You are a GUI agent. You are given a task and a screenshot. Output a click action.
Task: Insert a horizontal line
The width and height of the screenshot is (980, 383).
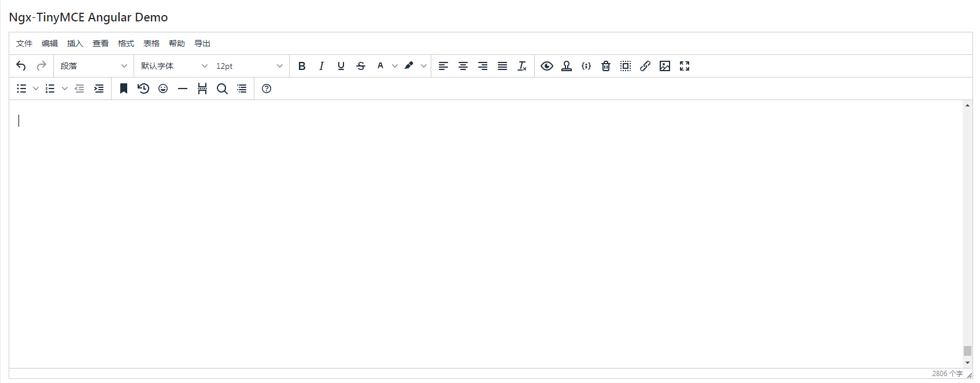pyautogui.click(x=183, y=89)
